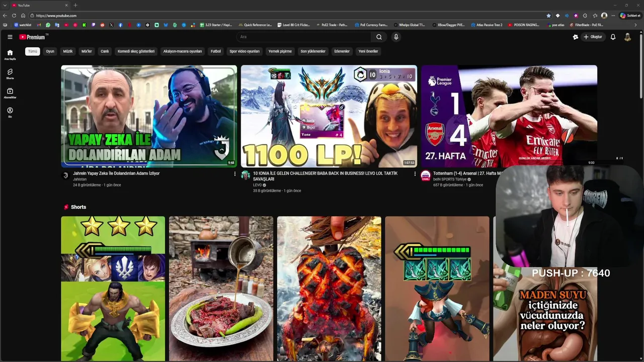
Task: Select the Canlı filter chip
Action: tap(105, 51)
